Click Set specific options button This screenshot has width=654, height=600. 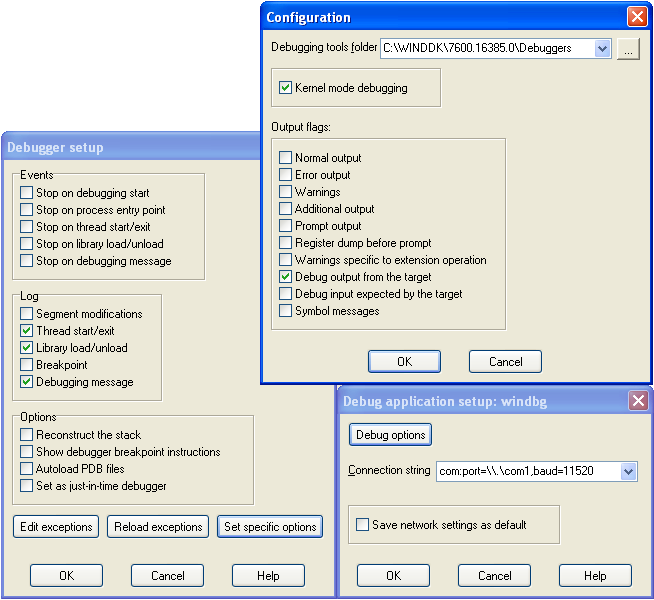tap(270, 527)
